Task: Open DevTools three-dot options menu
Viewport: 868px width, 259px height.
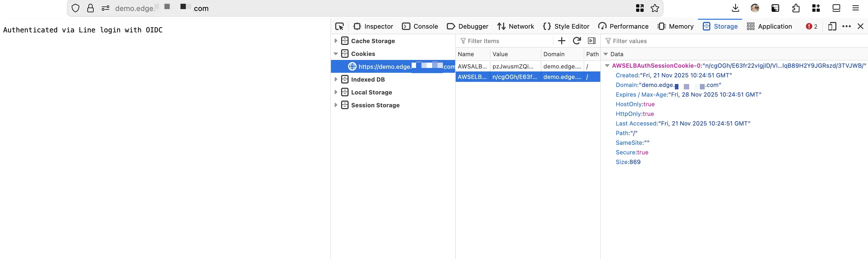Action: tap(846, 26)
